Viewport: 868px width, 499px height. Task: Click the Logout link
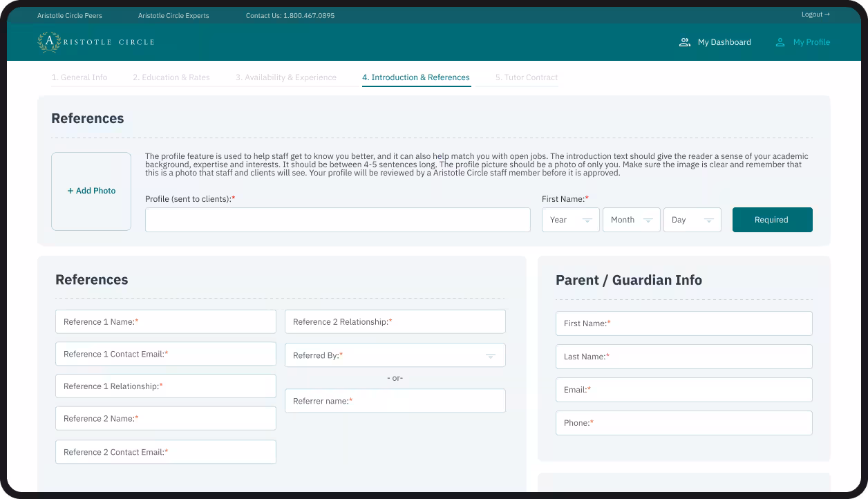tap(815, 15)
